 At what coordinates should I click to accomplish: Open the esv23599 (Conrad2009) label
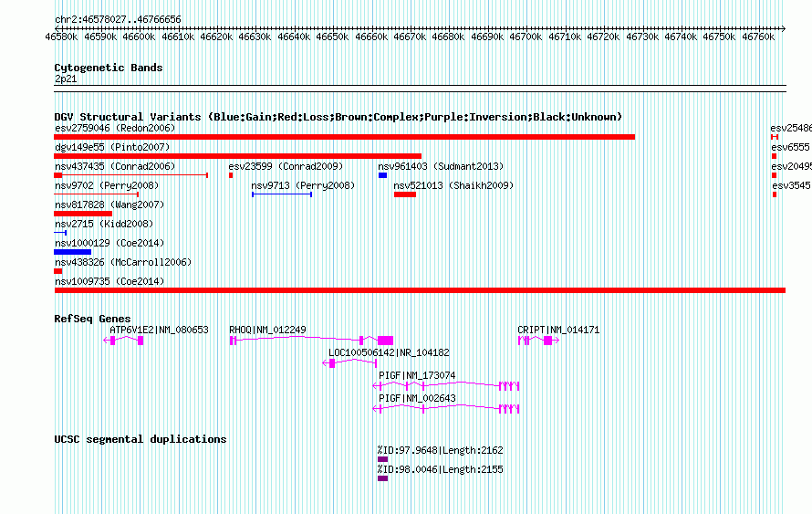(286, 166)
